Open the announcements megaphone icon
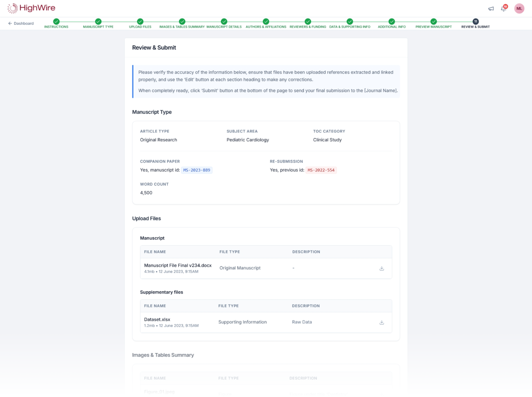 491,9
